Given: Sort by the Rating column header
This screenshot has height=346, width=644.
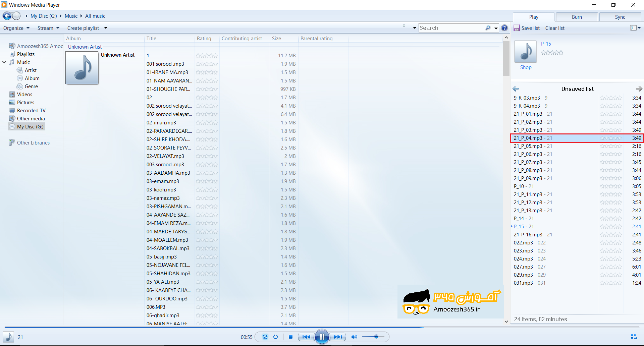Looking at the screenshot, I should coord(207,39).
